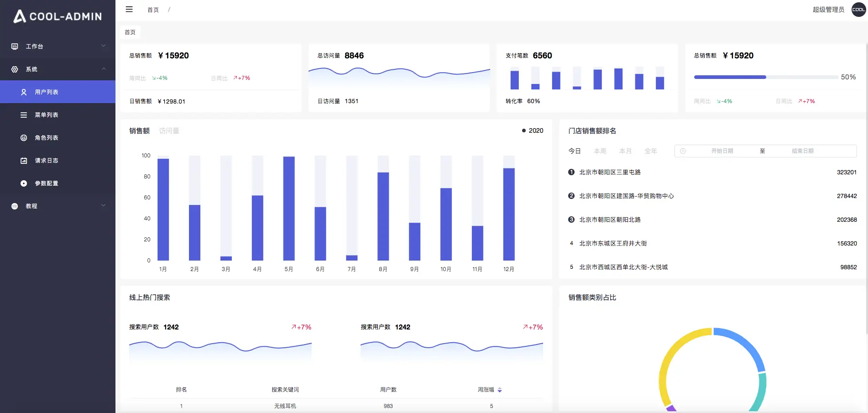Viewport: 868px width, 413px height.
Task: Collapse the 系统 menu chevron
Action: pos(103,69)
